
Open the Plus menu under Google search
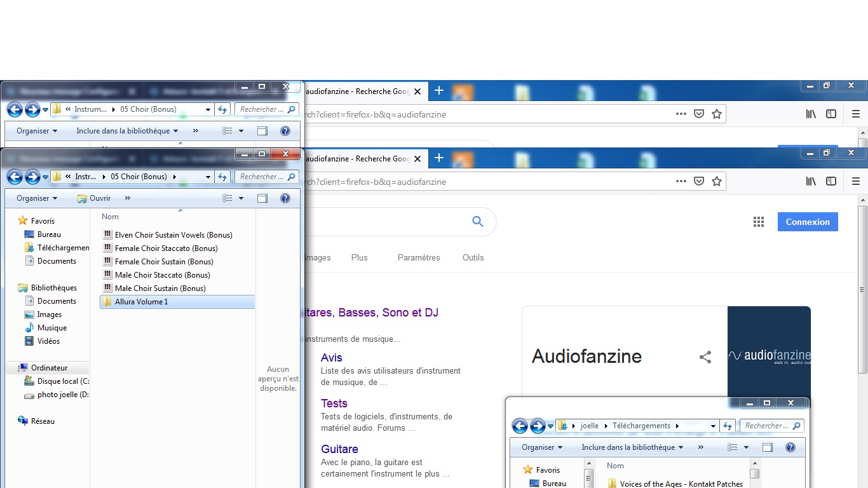pyautogui.click(x=359, y=257)
